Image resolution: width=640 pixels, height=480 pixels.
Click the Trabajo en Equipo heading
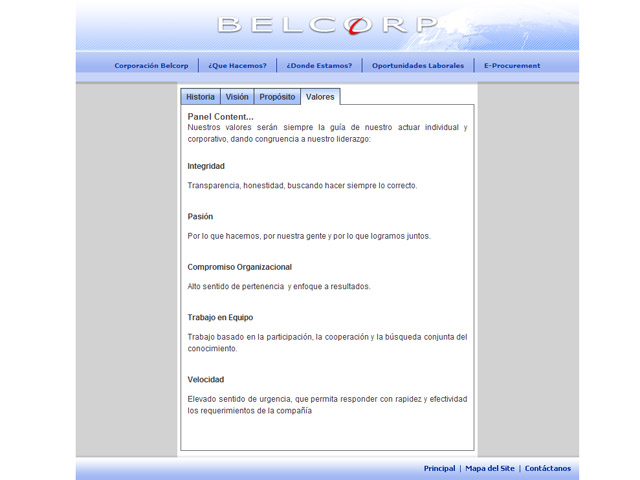tap(220, 317)
